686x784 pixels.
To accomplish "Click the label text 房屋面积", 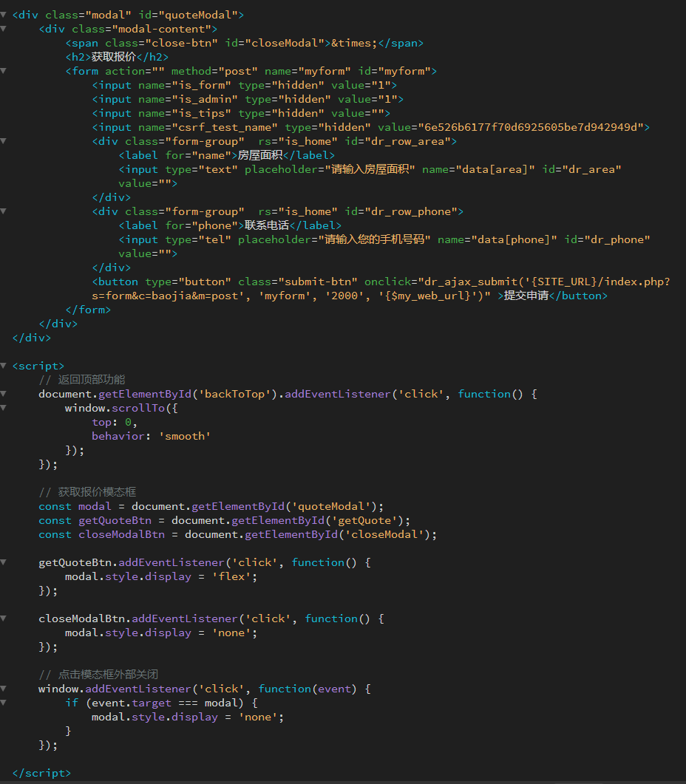I will [260, 155].
